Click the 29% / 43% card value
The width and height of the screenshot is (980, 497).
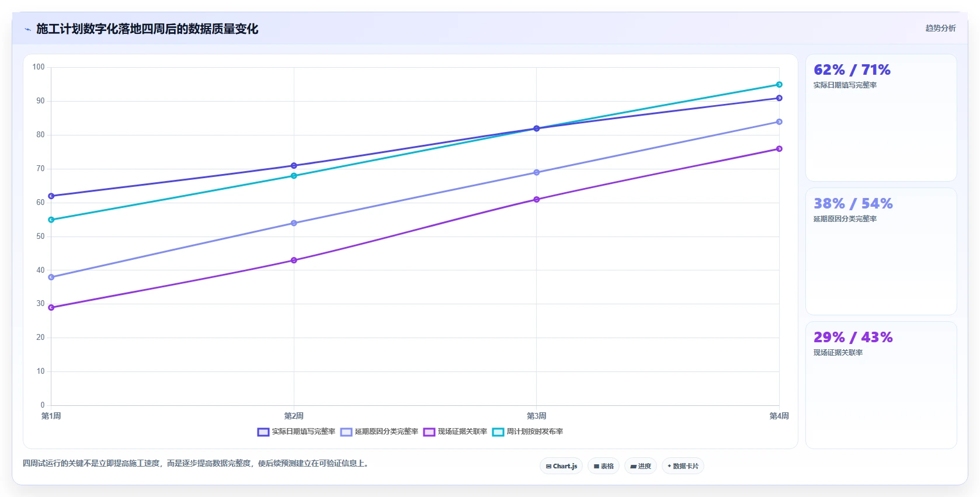click(x=853, y=338)
